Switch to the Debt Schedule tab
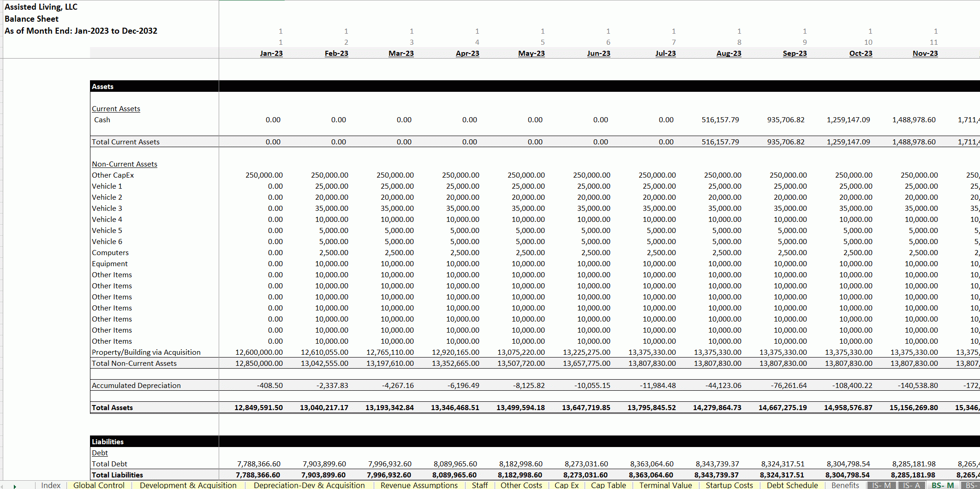 click(x=792, y=485)
